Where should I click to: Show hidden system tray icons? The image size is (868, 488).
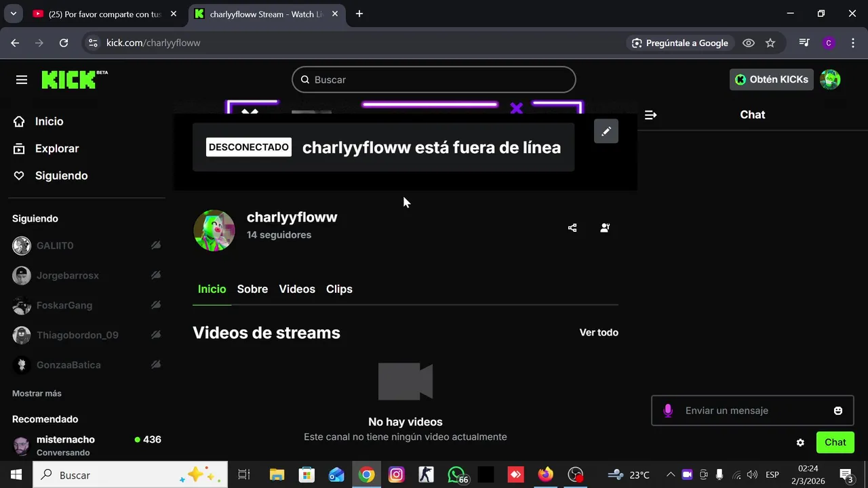point(670,474)
